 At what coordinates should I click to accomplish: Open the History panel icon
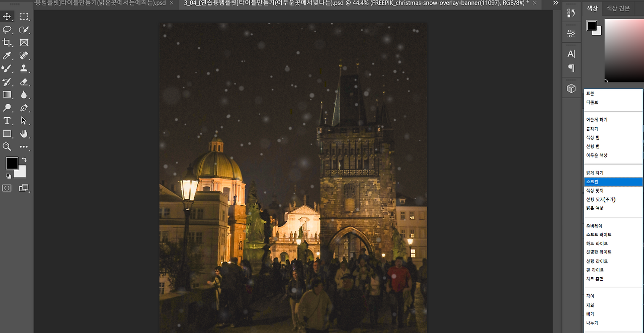[x=571, y=13]
